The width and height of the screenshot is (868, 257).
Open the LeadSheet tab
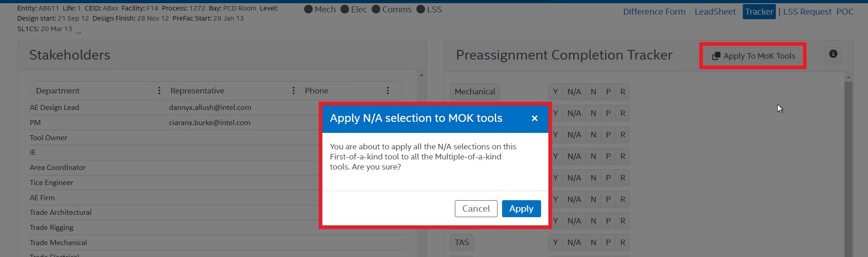pyautogui.click(x=715, y=12)
